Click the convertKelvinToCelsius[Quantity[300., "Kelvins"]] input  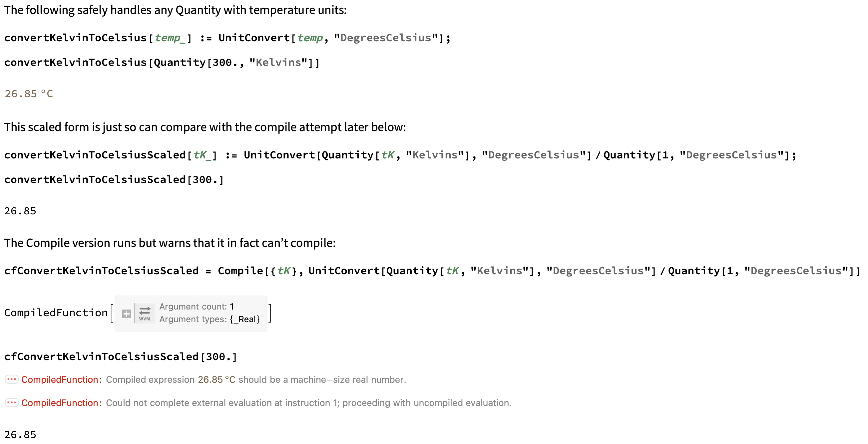tap(162, 63)
